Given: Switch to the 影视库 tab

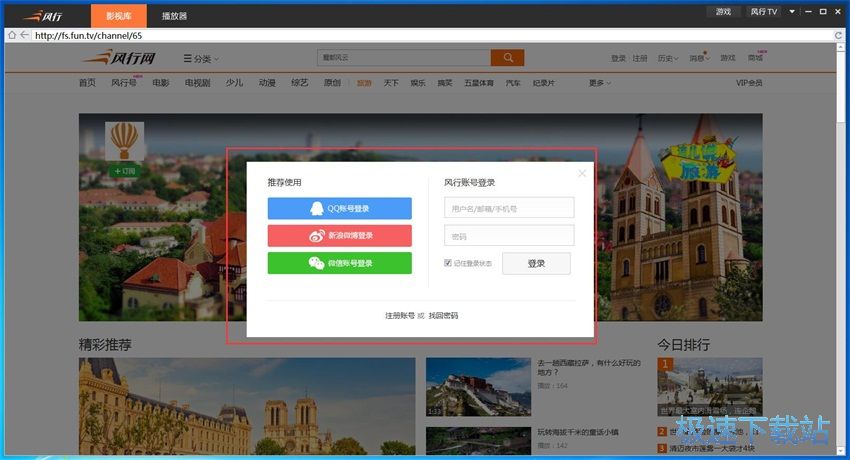Looking at the screenshot, I should 119,16.
